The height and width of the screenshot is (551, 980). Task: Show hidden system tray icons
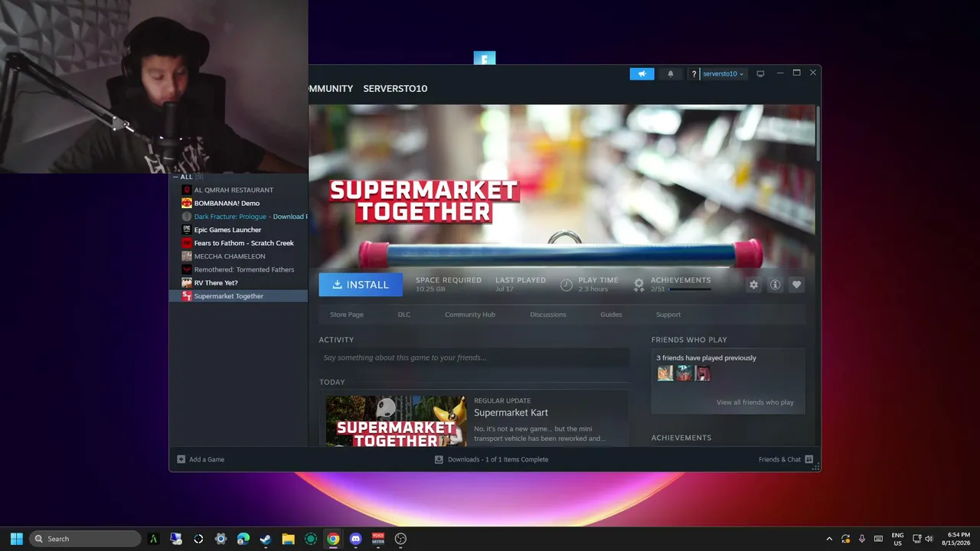point(829,539)
